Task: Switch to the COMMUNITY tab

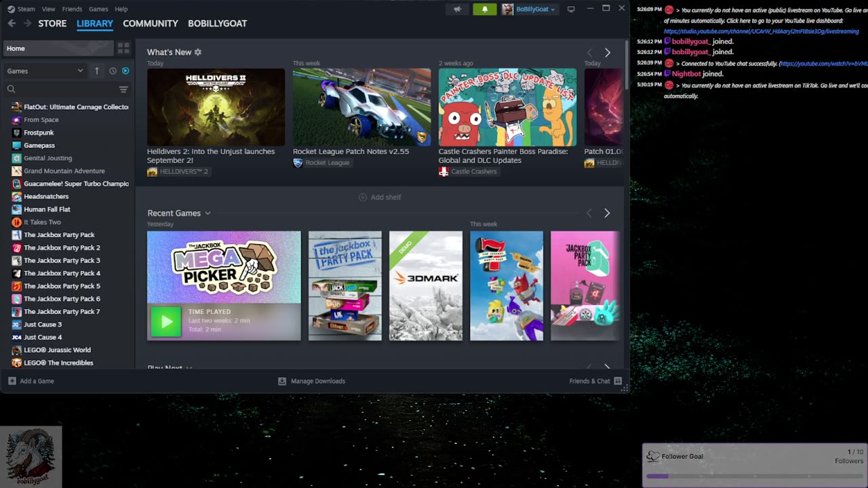Action: pos(151,23)
